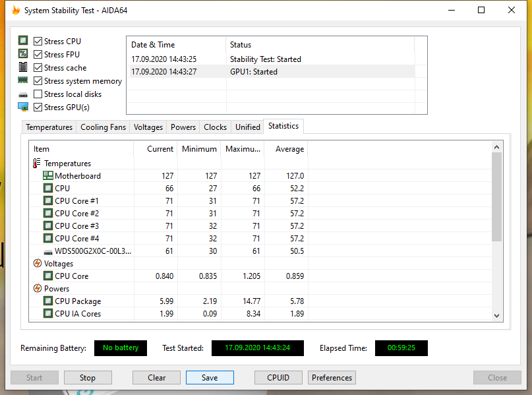Click the icon beside CPU Core #1
Image resolution: width=532 pixels, height=395 pixels.
click(48, 200)
